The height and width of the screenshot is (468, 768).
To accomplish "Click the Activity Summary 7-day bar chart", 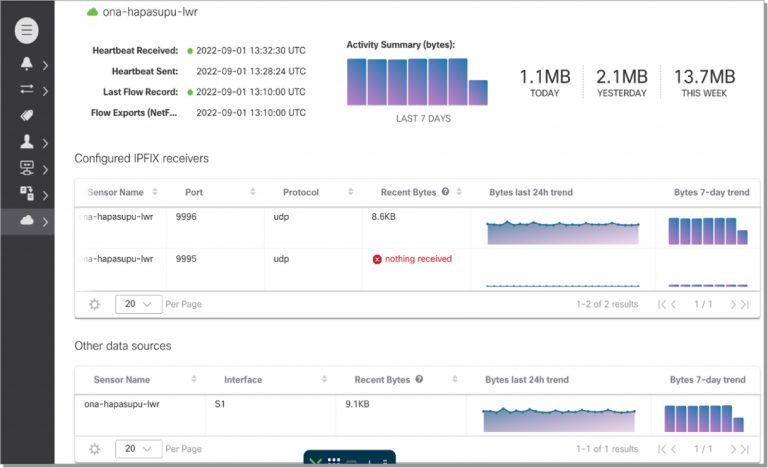I will [417, 82].
